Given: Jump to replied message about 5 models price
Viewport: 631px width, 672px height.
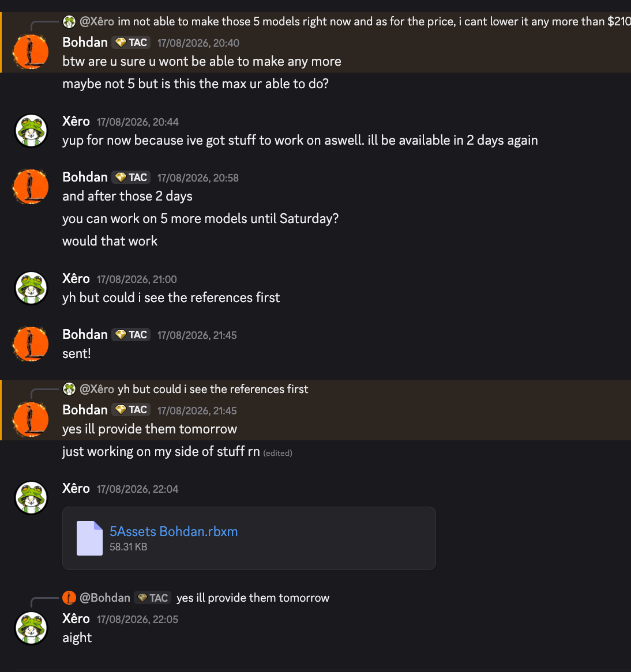Looking at the screenshot, I should (x=374, y=21).
